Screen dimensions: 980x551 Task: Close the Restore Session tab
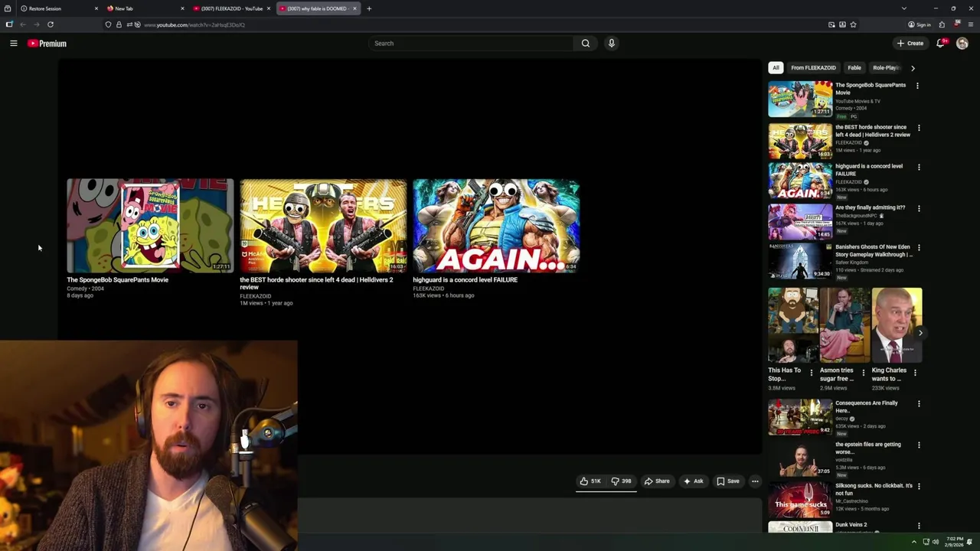[96, 8]
